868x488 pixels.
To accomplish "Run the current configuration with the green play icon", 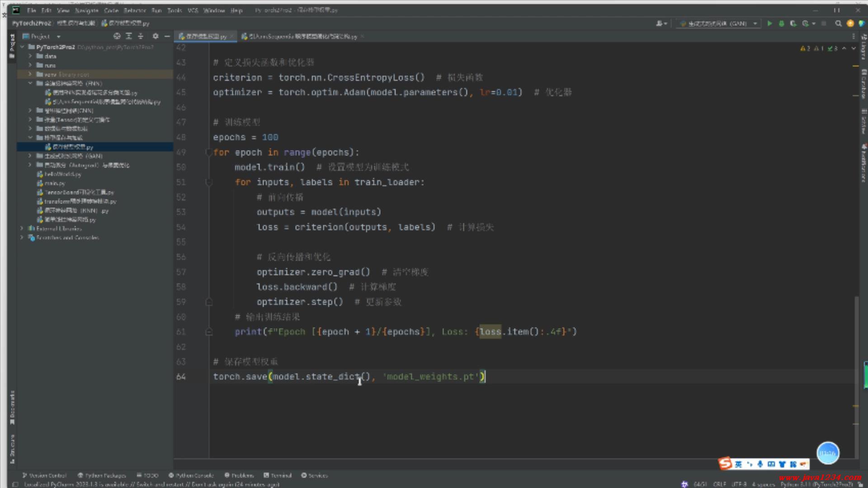I will coord(769,23).
